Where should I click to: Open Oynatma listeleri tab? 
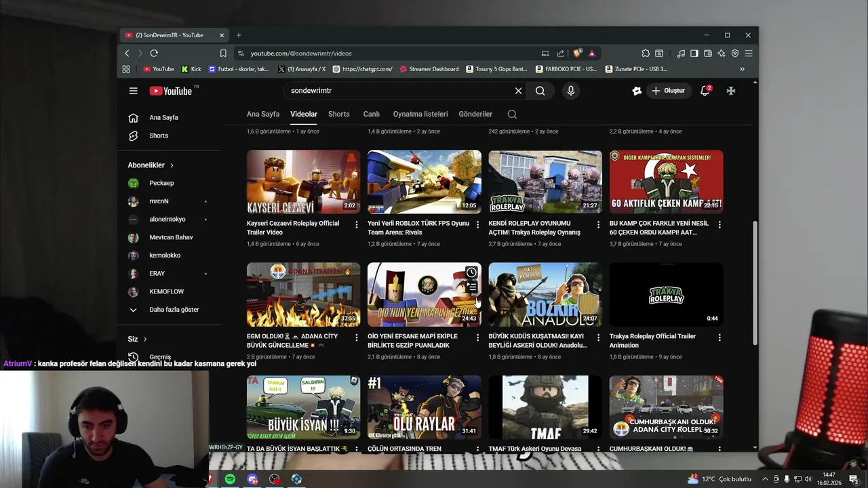(x=420, y=115)
